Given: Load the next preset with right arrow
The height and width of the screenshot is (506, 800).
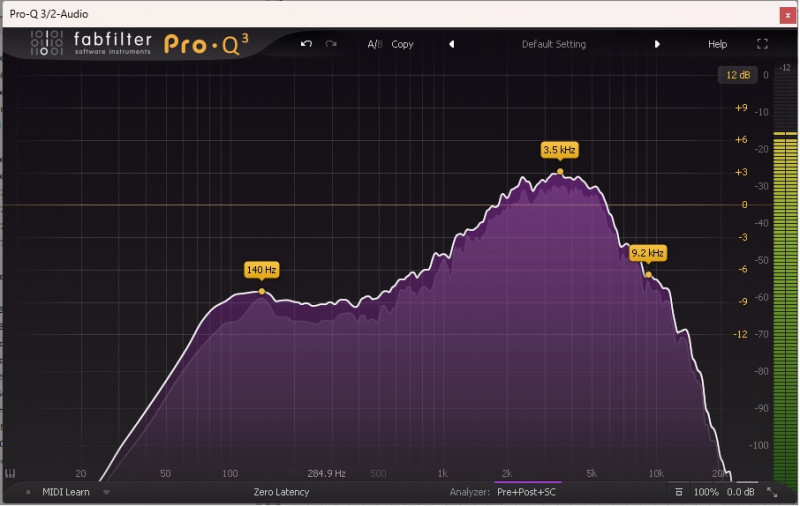Looking at the screenshot, I should 657,44.
